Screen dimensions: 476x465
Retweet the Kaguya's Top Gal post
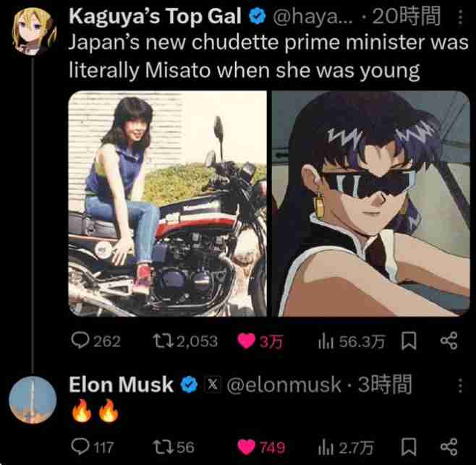166,341
